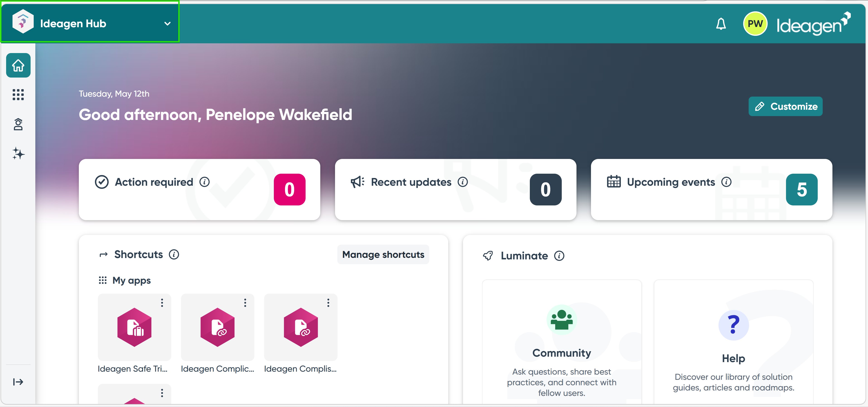
Task: Open the Upcoming events count badge
Action: pos(802,190)
